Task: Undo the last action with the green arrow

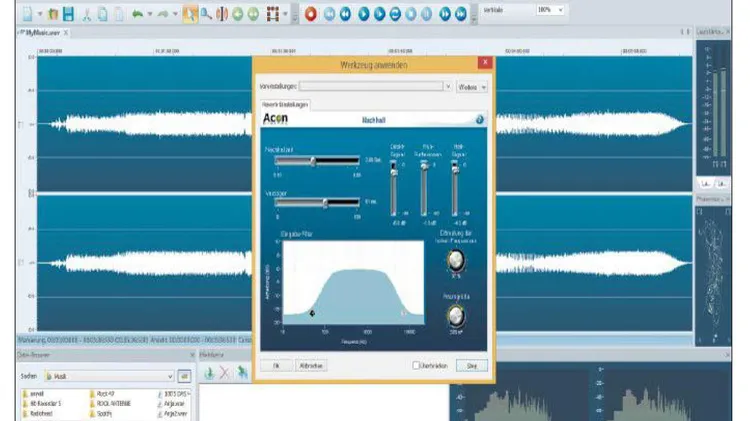Action: 137,14
